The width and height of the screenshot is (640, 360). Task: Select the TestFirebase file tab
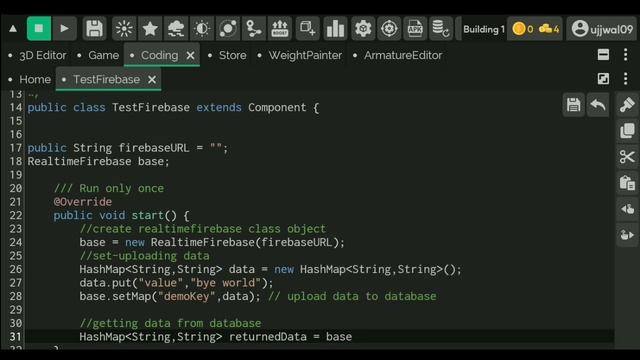pyautogui.click(x=106, y=79)
